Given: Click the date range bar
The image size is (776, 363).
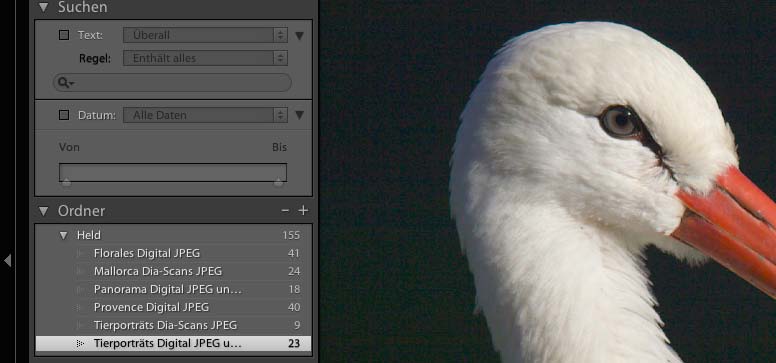Looking at the screenshot, I should point(173,172).
